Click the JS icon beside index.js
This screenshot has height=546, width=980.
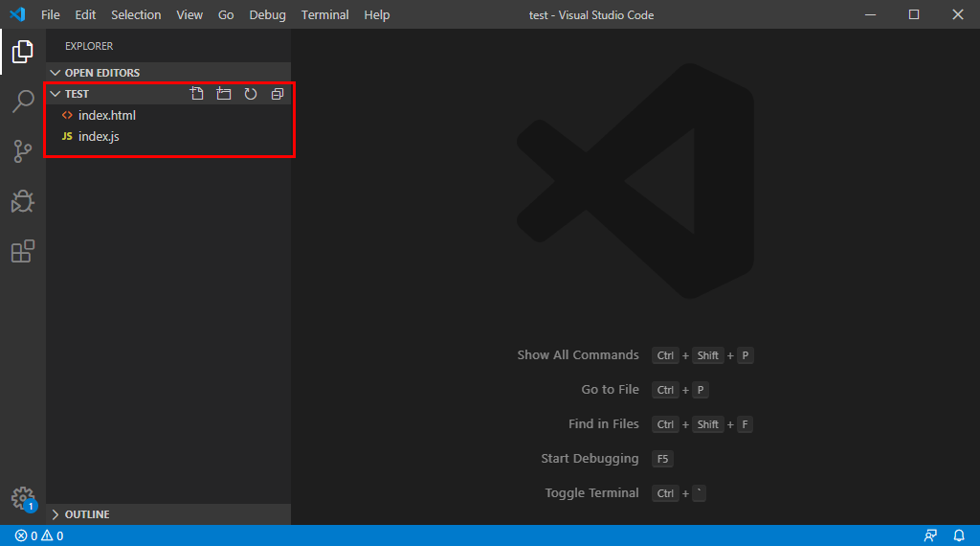coord(67,136)
